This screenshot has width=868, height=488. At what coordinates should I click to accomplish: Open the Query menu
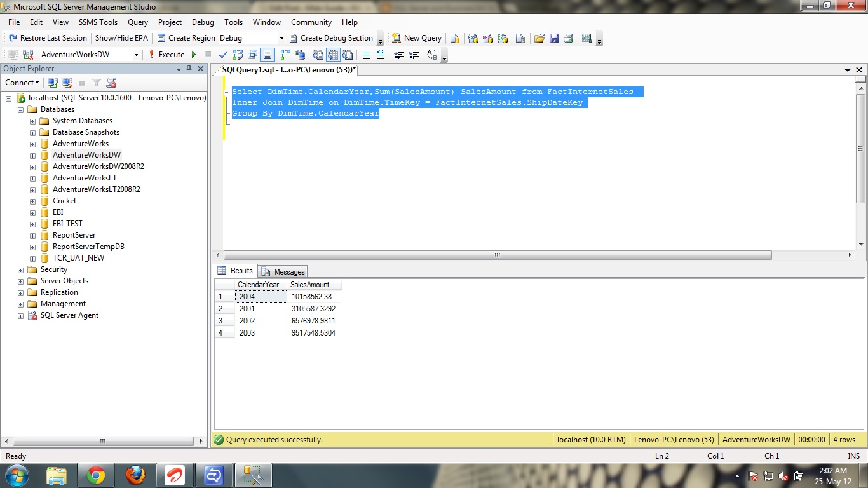coord(137,22)
